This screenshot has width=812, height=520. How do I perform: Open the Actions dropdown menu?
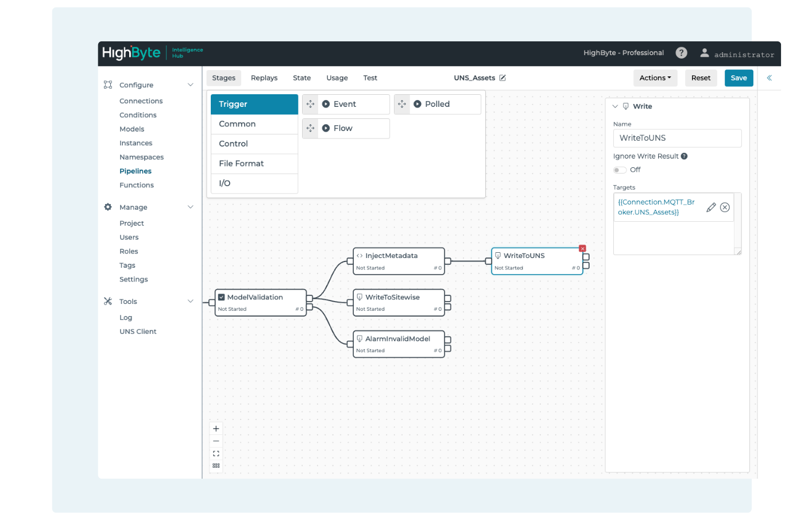click(x=655, y=78)
